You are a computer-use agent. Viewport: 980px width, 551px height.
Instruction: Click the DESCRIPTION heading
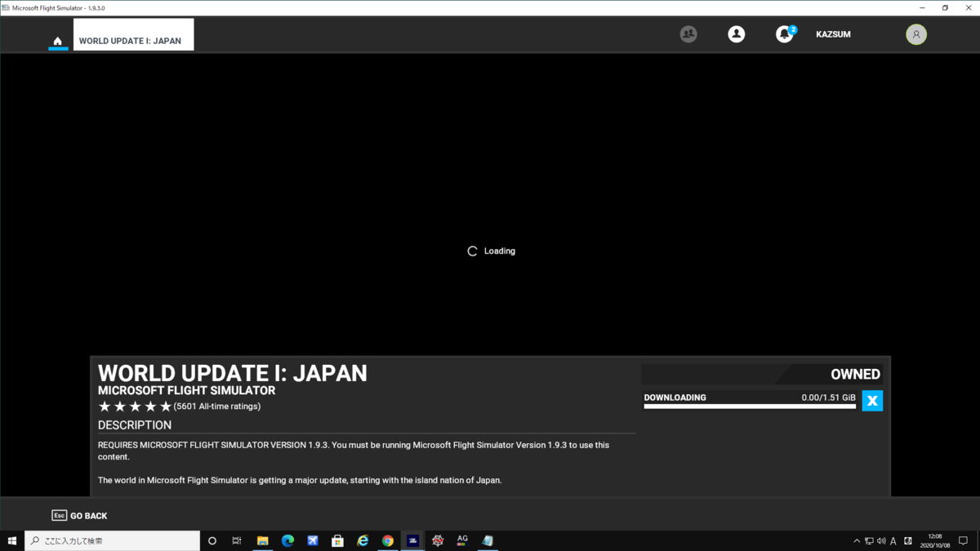click(135, 425)
